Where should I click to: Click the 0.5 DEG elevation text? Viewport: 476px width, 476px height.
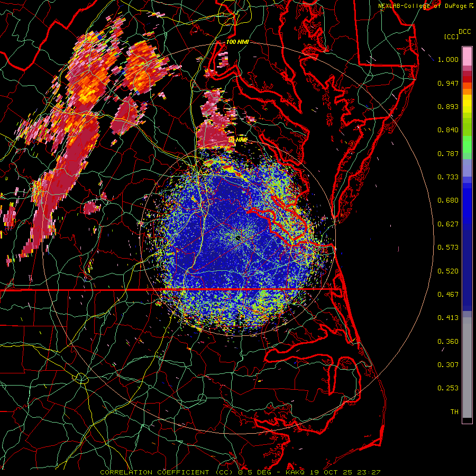coord(255,472)
